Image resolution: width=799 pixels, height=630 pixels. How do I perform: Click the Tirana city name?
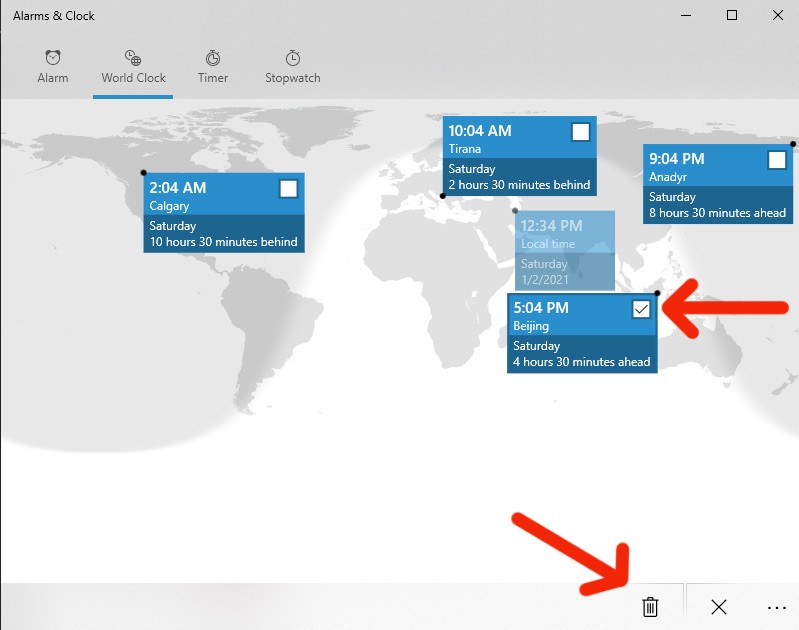point(465,149)
